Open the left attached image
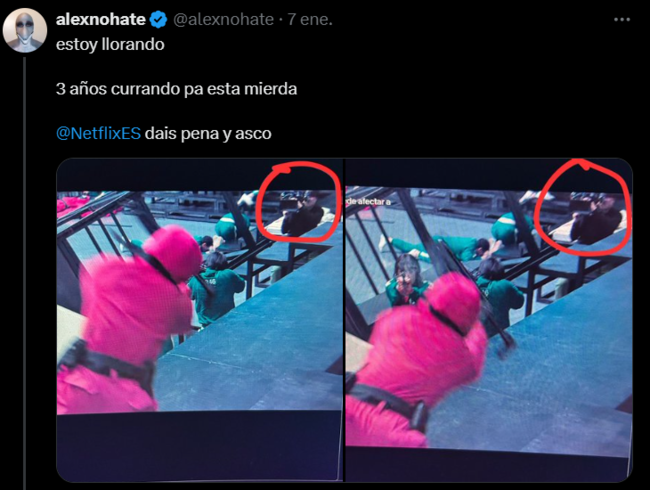 (x=200, y=320)
